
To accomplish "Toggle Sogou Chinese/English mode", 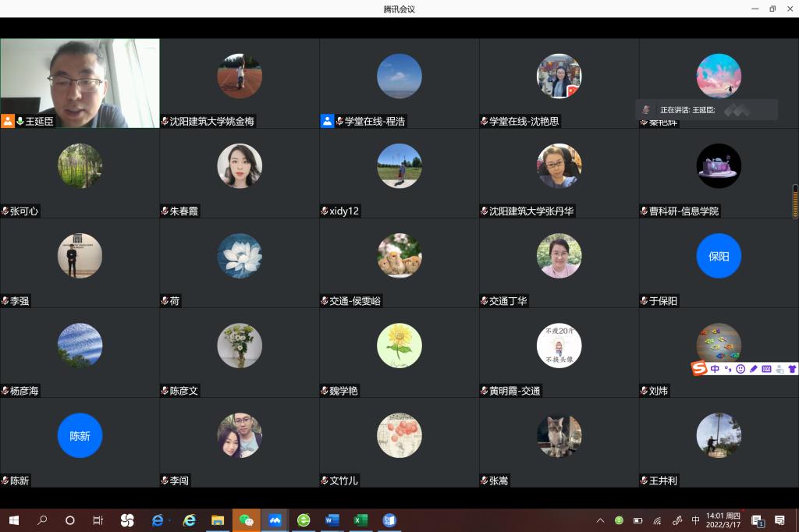I will click(x=715, y=369).
